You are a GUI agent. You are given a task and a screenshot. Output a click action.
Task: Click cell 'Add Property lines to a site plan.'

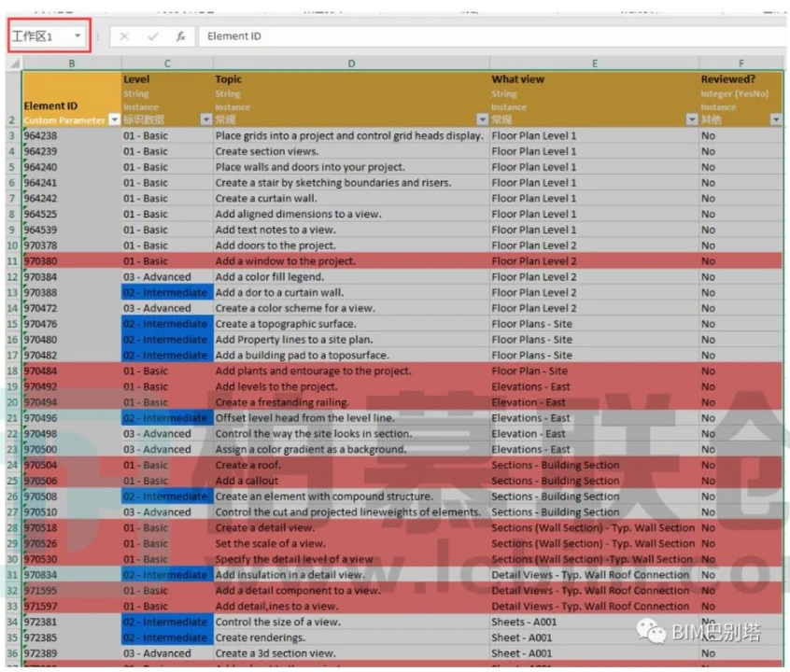point(351,340)
